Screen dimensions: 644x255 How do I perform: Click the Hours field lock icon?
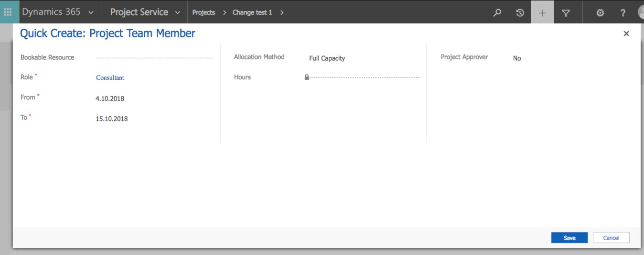(x=307, y=77)
